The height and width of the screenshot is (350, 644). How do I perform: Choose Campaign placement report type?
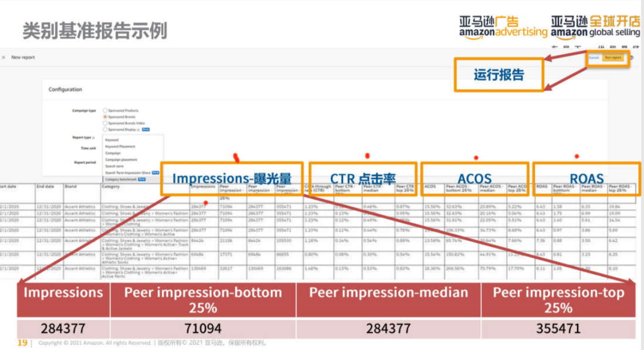[x=121, y=160]
